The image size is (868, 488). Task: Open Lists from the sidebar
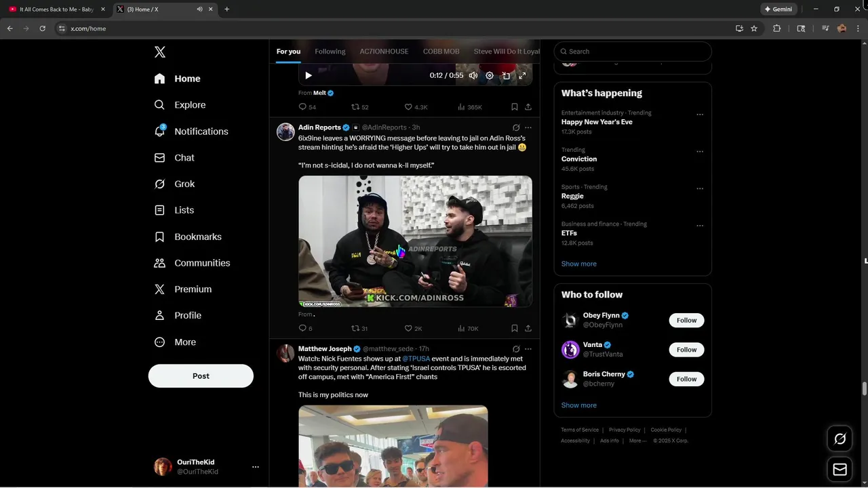coord(174,210)
